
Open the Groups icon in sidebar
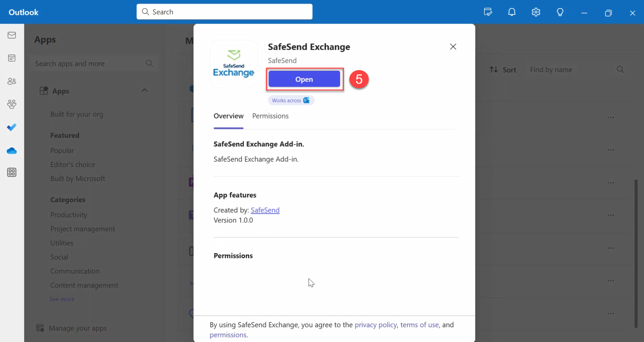click(12, 104)
